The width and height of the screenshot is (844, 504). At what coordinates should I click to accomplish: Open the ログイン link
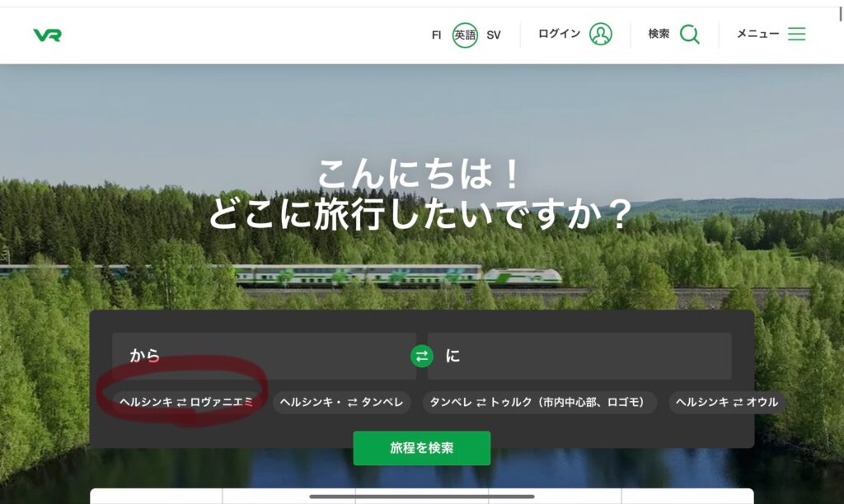560,34
